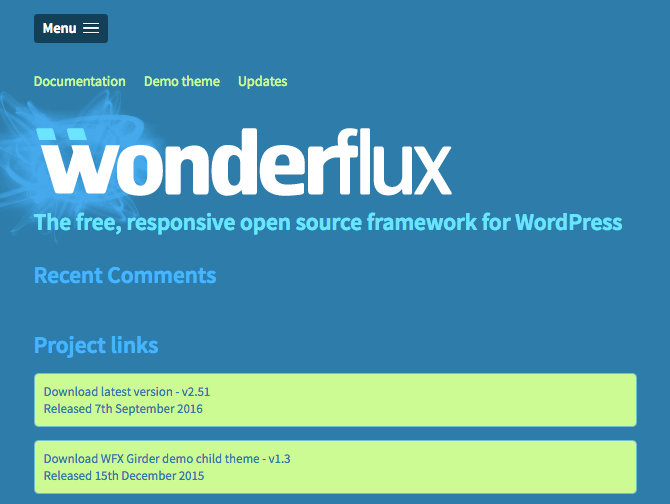Open the Demo theme link
Screen dimensions: 670x504
(182, 81)
